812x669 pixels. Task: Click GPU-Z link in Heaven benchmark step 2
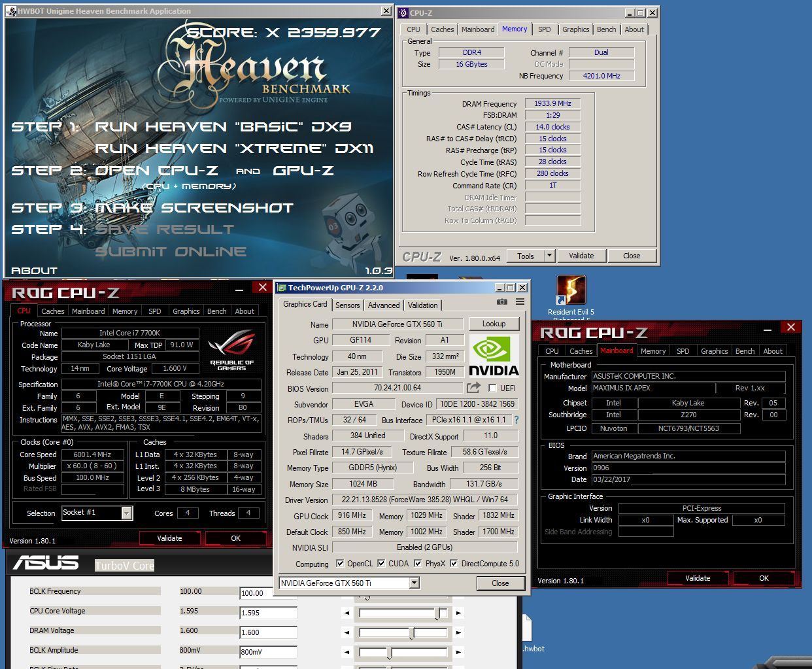303,171
